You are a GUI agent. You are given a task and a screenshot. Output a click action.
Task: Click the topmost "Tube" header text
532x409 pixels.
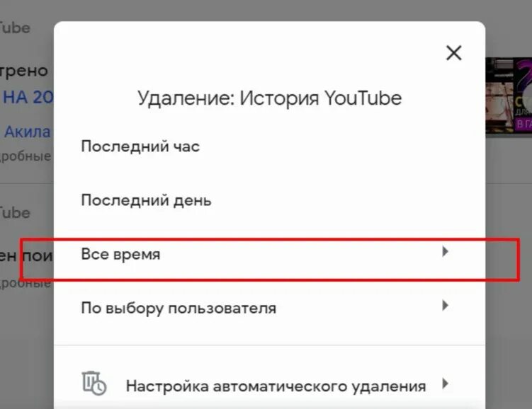pos(15,28)
